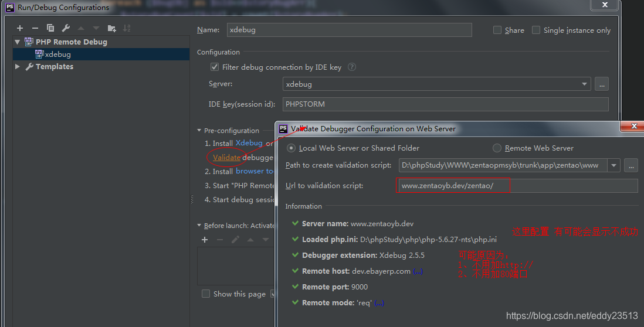
Task: Click the Loaded php.ini path text
Action: click(399, 239)
